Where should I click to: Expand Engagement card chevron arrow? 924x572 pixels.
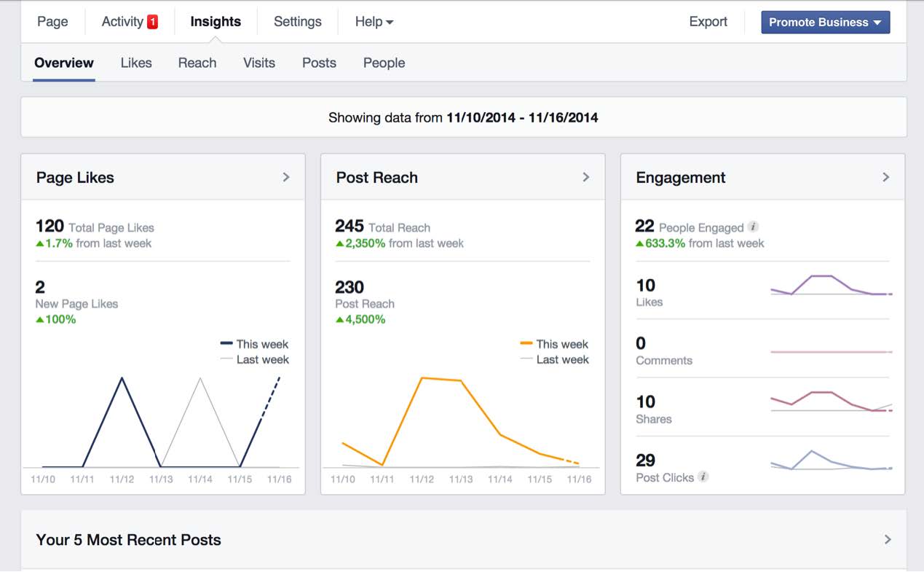(x=886, y=177)
